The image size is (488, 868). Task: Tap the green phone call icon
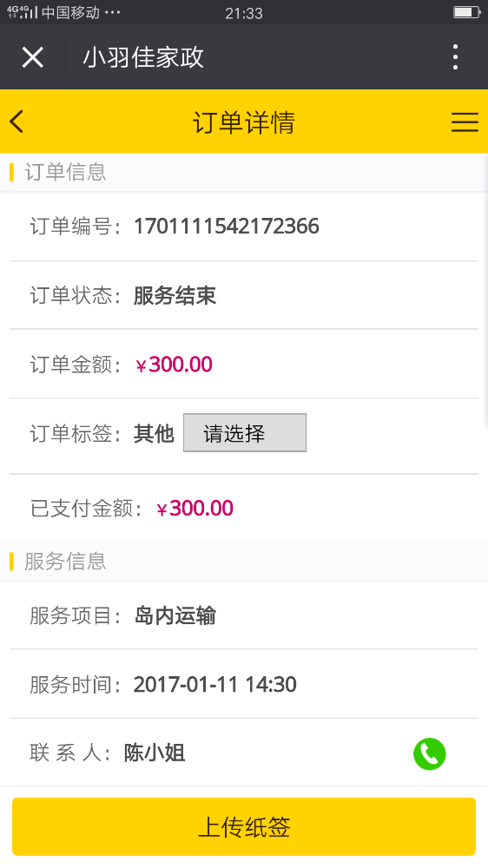[429, 753]
